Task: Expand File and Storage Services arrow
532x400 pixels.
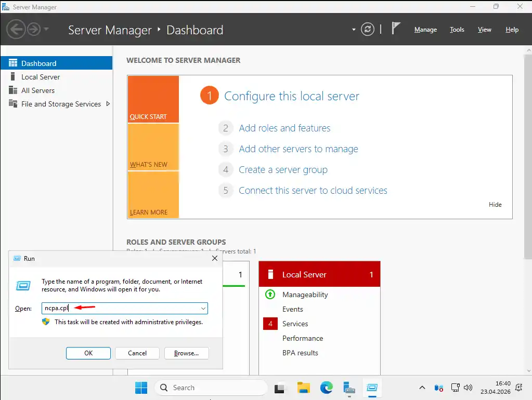Action: pos(108,104)
